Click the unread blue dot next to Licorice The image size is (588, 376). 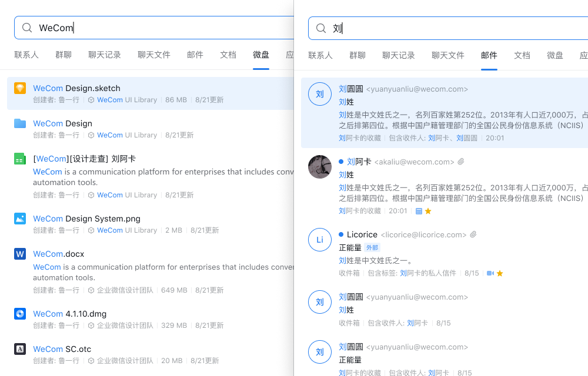(x=341, y=234)
